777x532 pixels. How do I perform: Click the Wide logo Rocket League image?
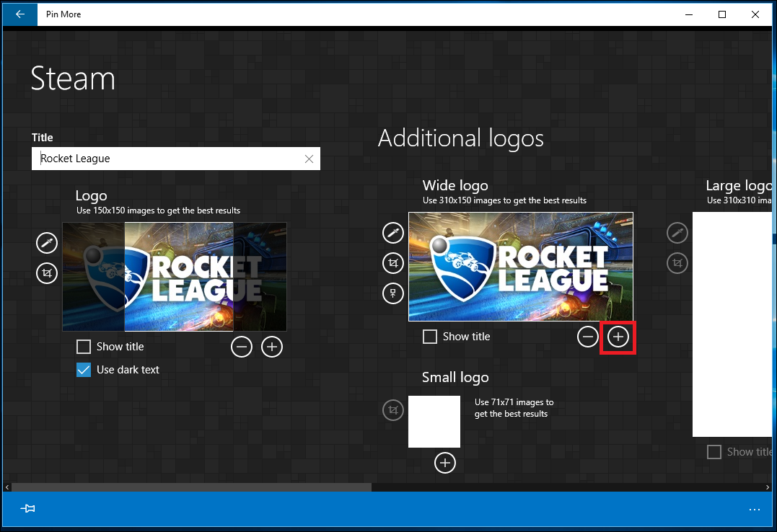click(x=521, y=267)
